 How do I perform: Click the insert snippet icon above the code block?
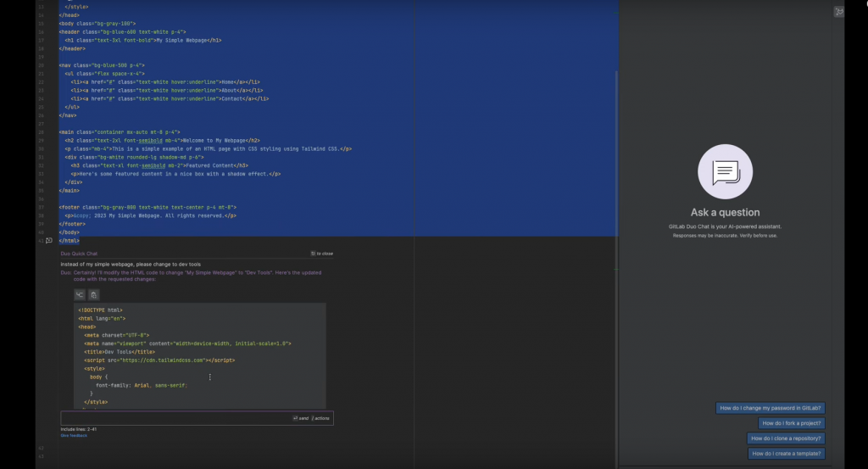click(x=80, y=294)
